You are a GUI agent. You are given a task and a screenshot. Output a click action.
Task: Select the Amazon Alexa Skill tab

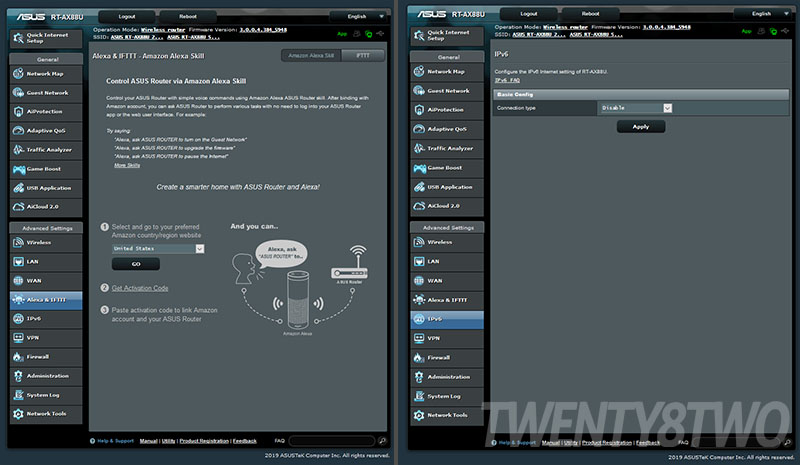[x=311, y=56]
